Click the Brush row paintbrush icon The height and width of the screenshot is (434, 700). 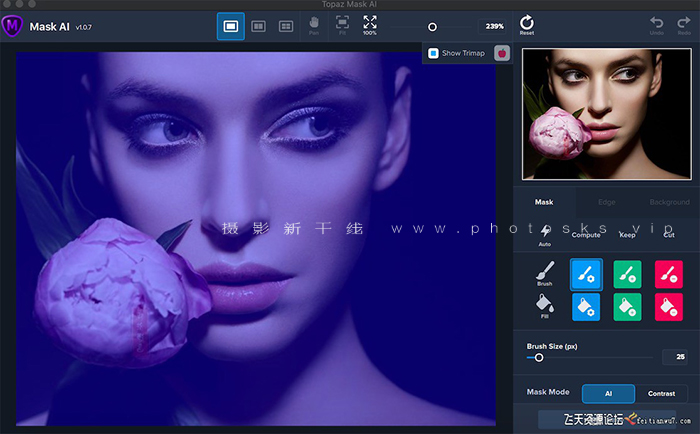pos(545,273)
